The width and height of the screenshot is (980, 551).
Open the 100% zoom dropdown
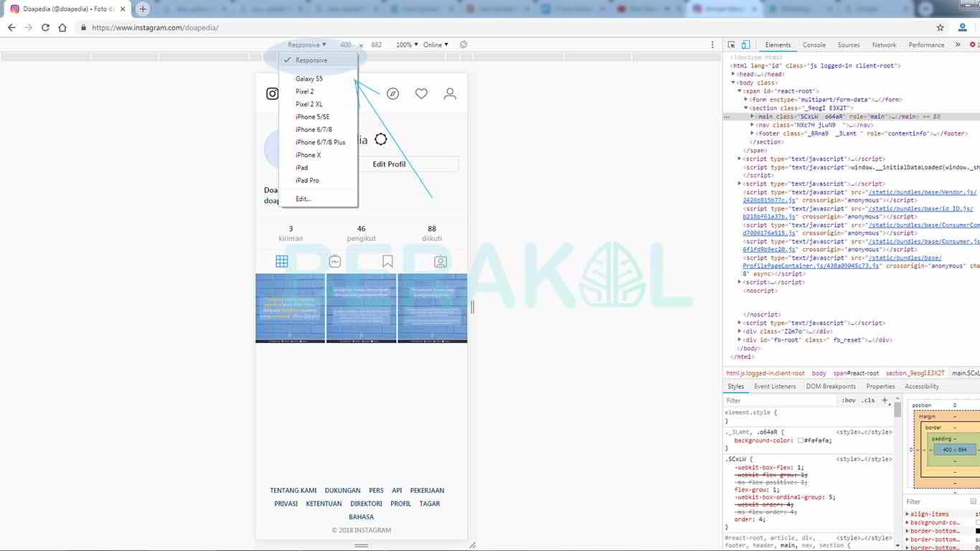[406, 44]
